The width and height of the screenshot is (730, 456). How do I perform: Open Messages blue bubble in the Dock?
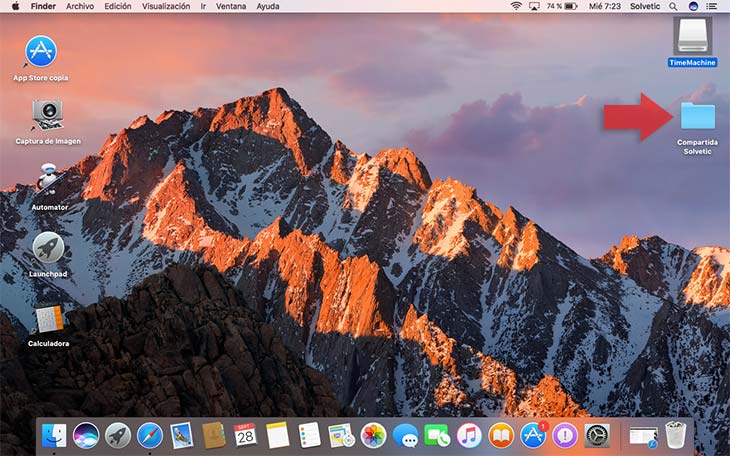405,436
